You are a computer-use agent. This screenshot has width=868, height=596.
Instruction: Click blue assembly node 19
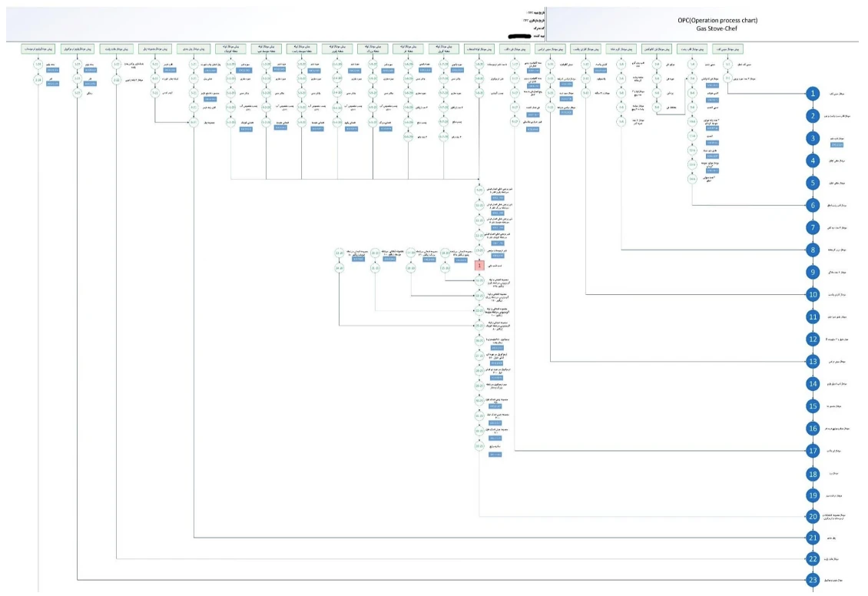(813, 495)
